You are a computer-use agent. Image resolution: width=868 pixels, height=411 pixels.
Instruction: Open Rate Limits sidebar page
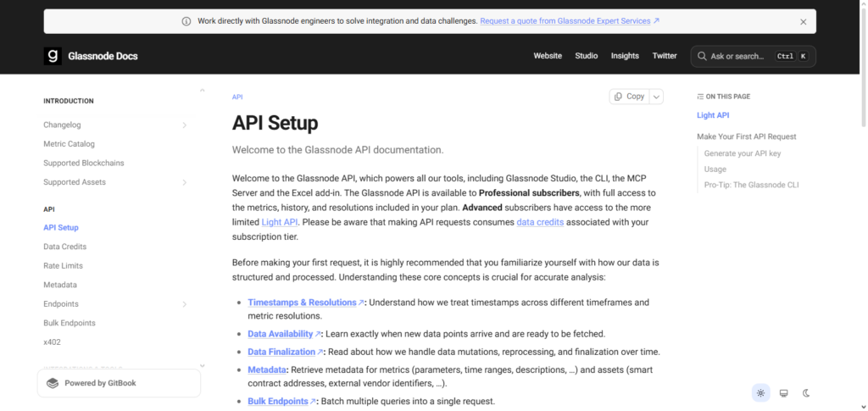pyautogui.click(x=63, y=265)
